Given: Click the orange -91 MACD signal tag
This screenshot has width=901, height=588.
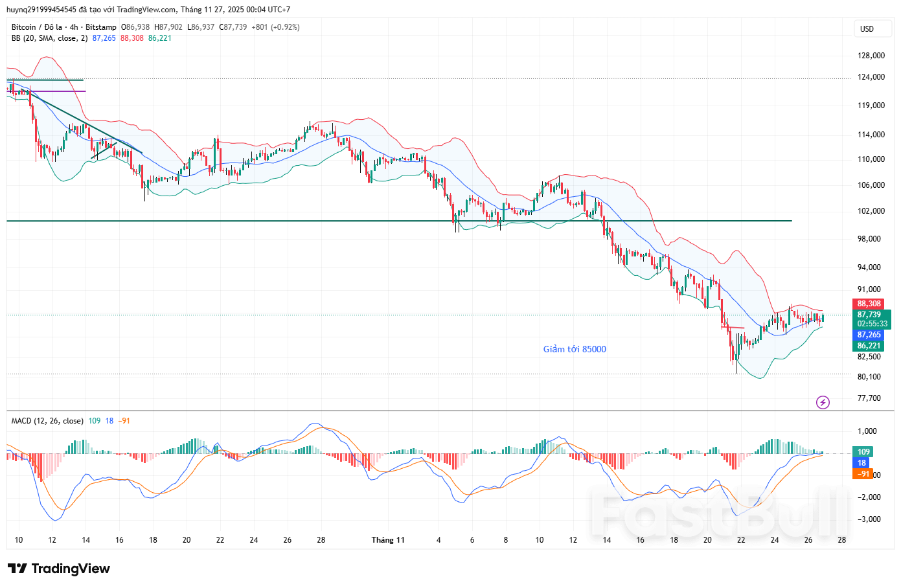Looking at the screenshot, I should (x=863, y=474).
